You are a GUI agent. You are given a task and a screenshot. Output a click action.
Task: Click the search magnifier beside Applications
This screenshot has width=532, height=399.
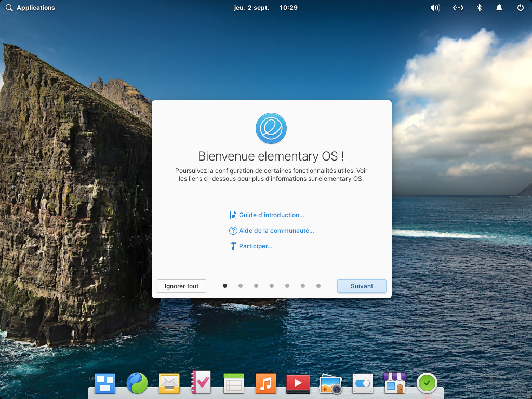(x=9, y=8)
